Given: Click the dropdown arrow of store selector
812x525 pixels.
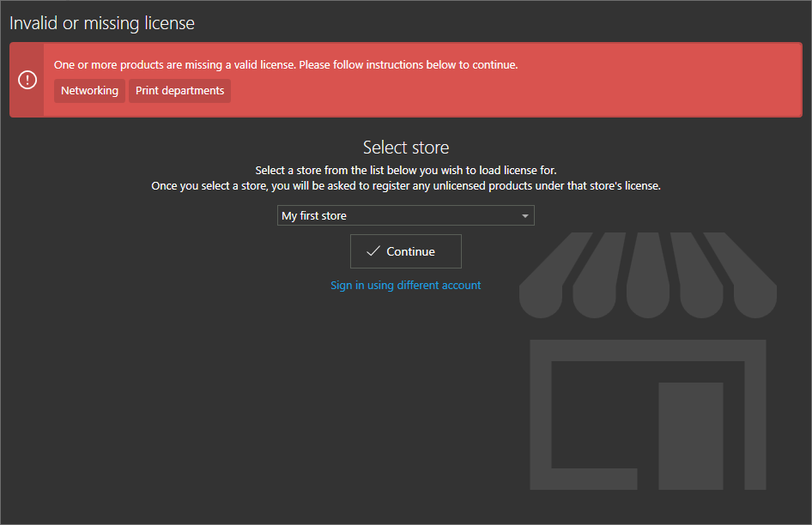Looking at the screenshot, I should (x=524, y=216).
